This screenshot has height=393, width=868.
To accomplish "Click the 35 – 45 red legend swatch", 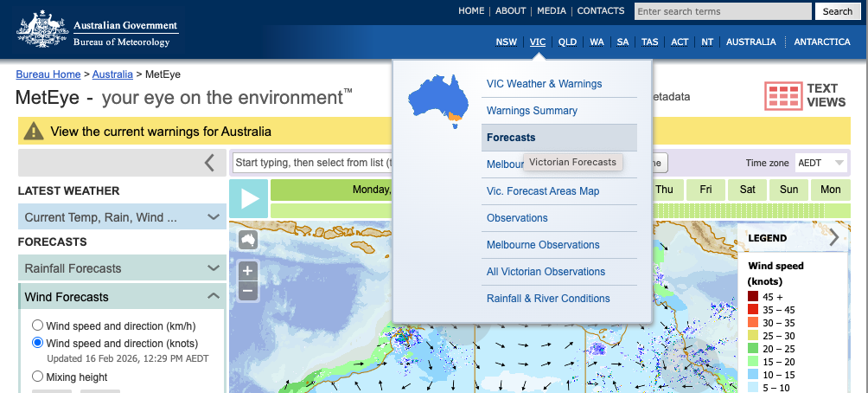I will click(753, 309).
